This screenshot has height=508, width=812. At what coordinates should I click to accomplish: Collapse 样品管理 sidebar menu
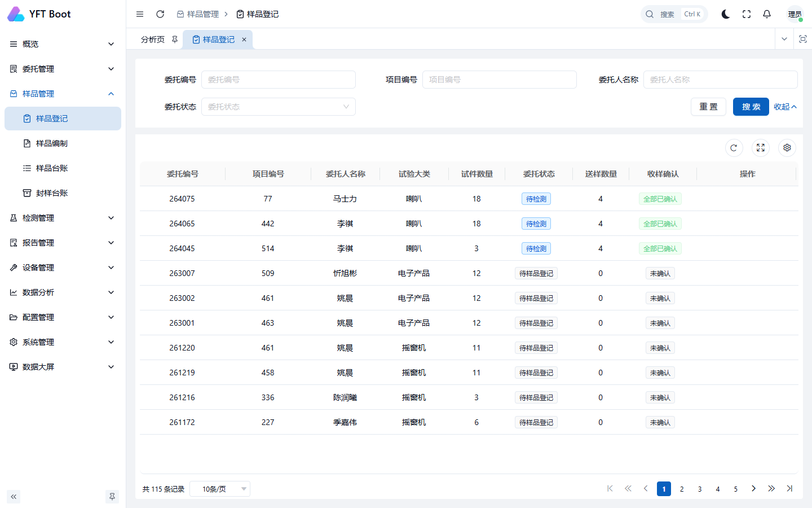(63, 94)
